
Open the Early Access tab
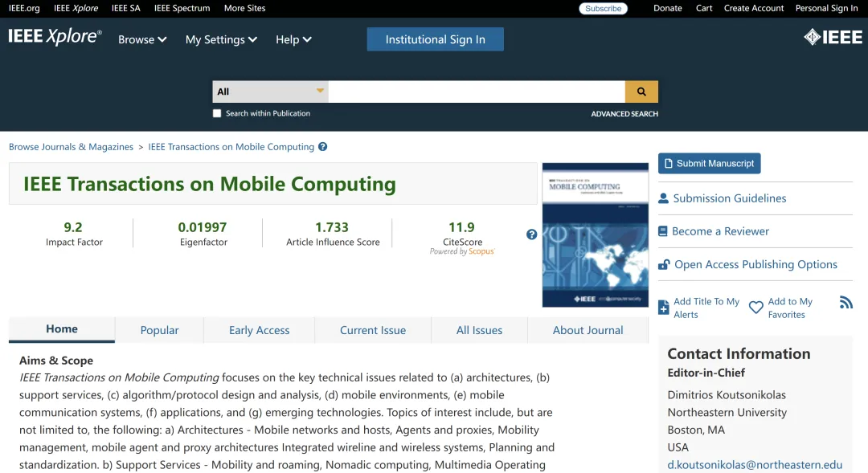tap(259, 330)
